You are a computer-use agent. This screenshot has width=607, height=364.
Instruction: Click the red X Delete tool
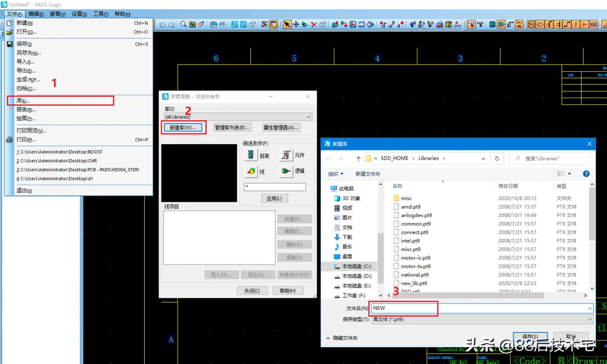tap(314, 24)
